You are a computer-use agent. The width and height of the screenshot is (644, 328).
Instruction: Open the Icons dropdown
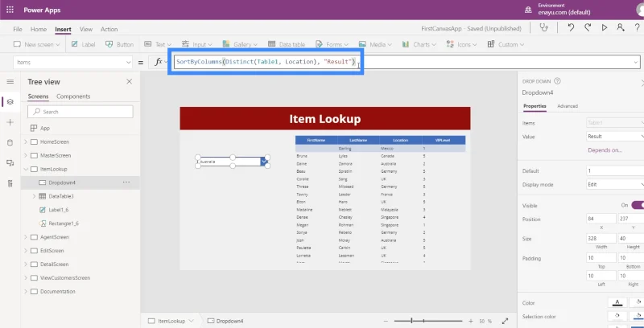[x=461, y=44]
